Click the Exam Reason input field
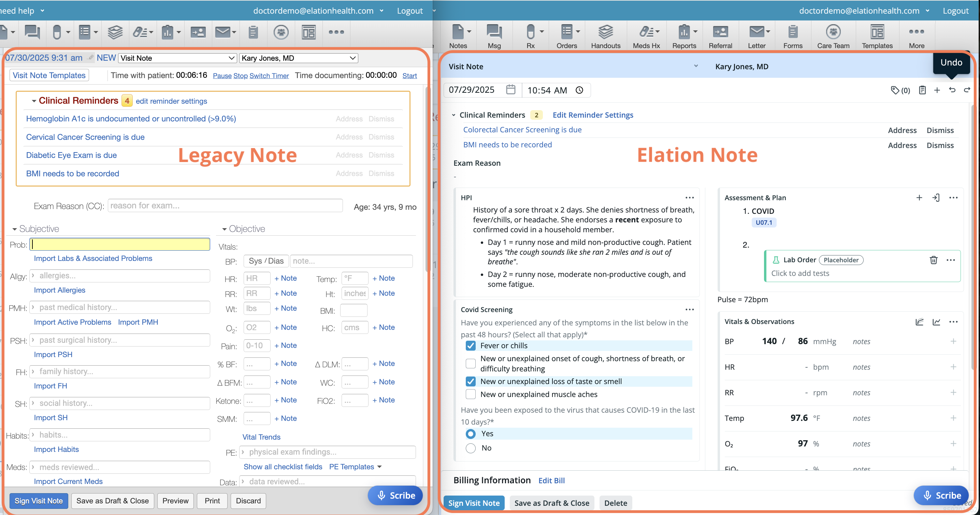 (x=225, y=206)
